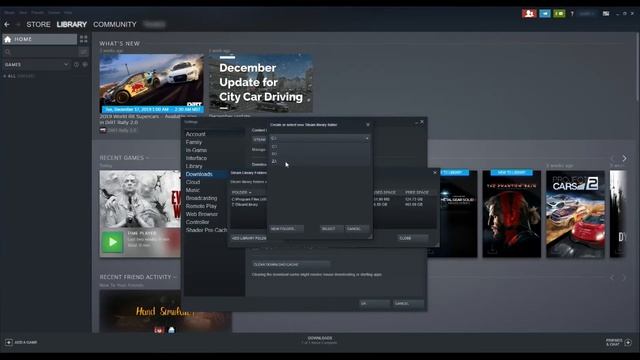Expand the Recent Games section header
Screen dimensions: 640x360
(x=124, y=158)
